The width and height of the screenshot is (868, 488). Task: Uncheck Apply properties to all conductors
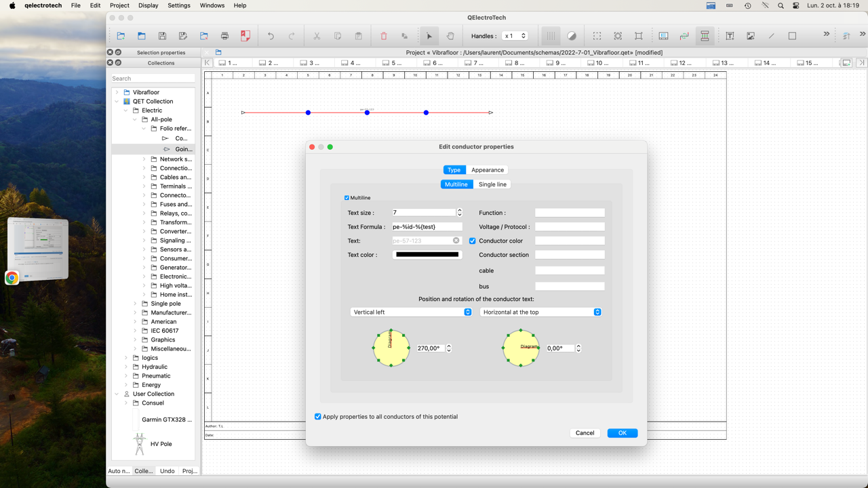[318, 417]
